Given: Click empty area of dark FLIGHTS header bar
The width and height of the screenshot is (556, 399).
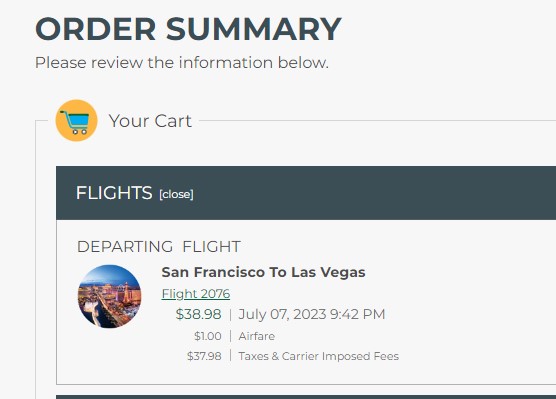Looking at the screenshot, I should click(372, 193).
